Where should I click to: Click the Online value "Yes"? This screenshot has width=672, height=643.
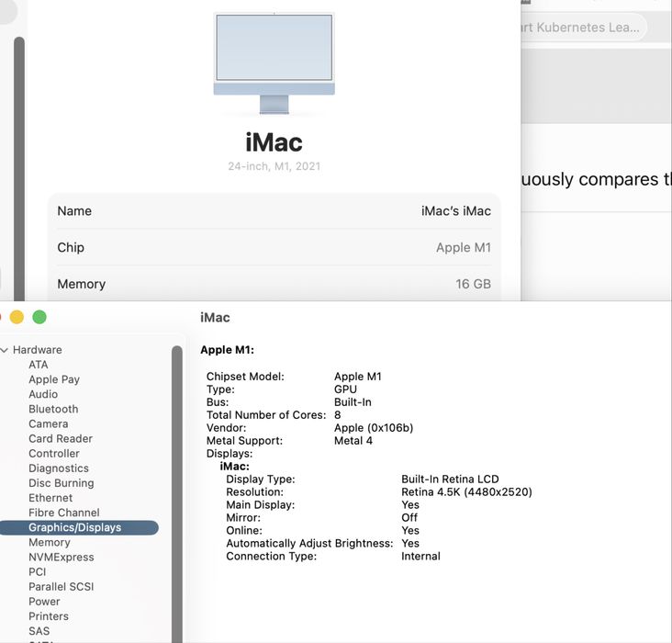point(410,531)
